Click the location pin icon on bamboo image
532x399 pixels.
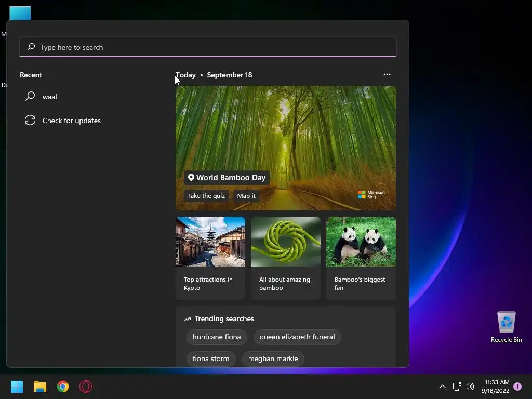191,178
